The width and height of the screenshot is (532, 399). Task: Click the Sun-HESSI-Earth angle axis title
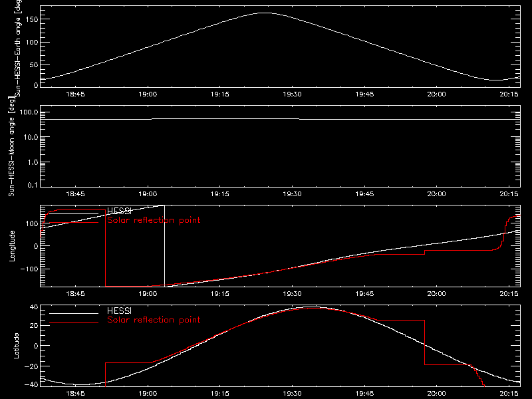[19, 48]
